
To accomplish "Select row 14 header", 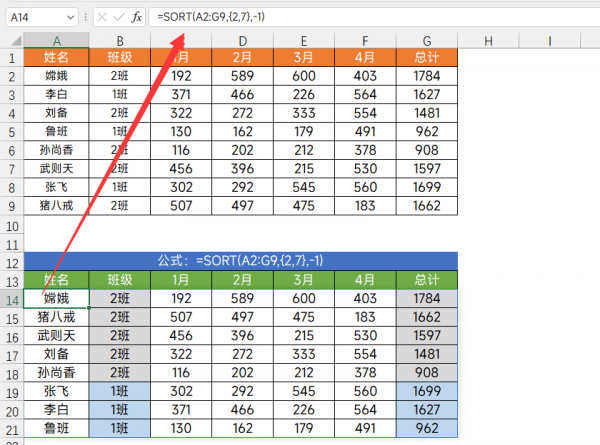I will [12, 298].
